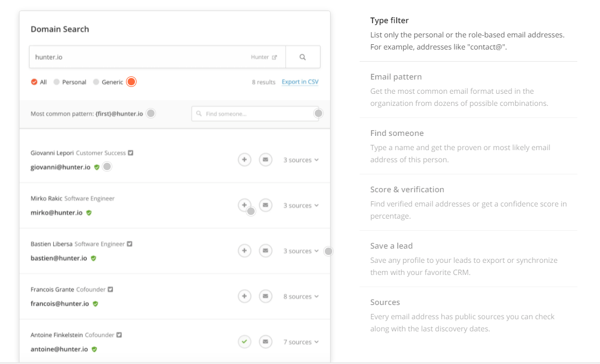Viewport: 600px width, 364px height.
Task: Open Giovanni Lepori's social profile icon
Action: [x=130, y=153]
